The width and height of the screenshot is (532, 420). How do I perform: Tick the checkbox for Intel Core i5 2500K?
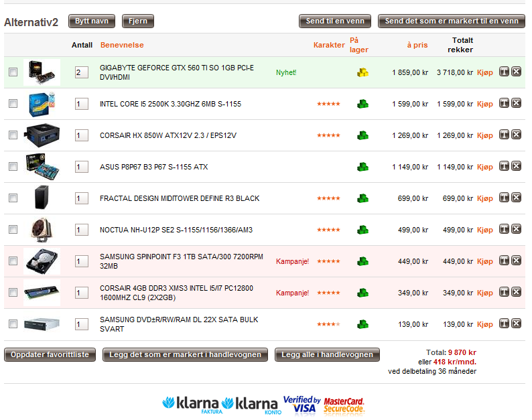click(x=13, y=103)
